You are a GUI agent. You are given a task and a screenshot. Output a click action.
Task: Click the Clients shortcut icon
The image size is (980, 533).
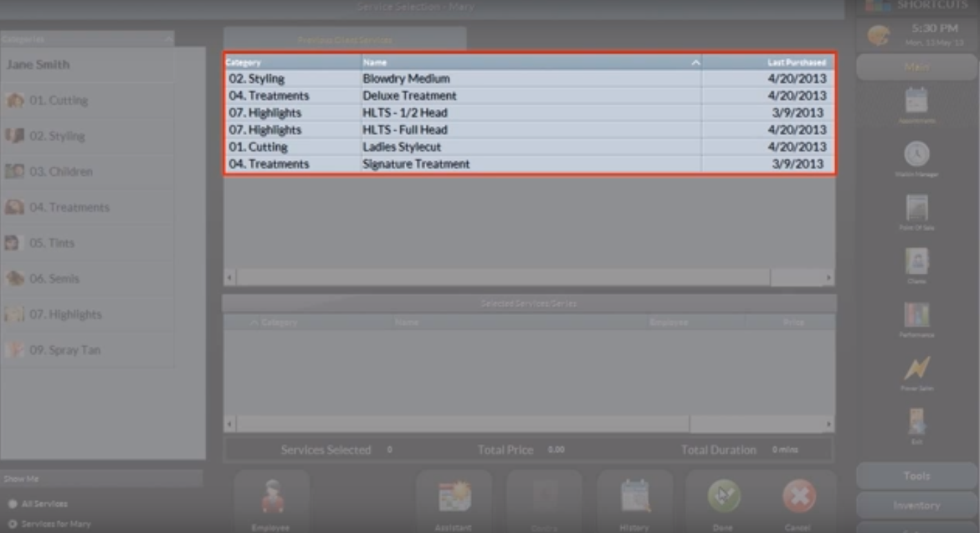point(917,262)
